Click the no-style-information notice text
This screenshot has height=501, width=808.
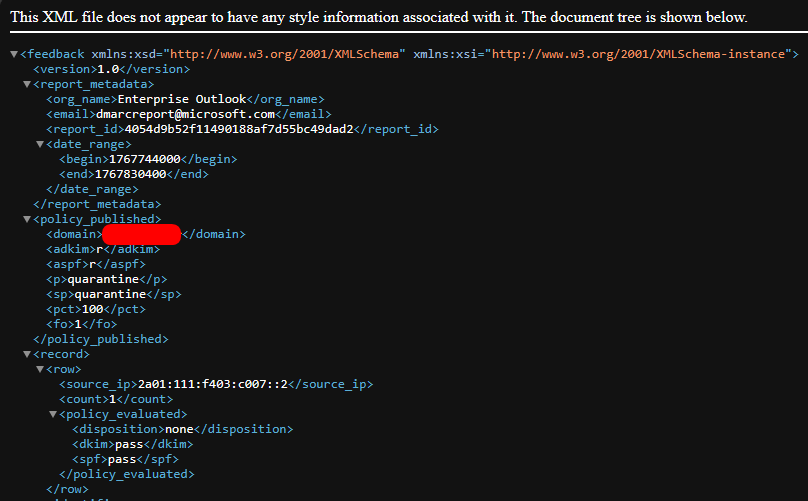point(378,17)
